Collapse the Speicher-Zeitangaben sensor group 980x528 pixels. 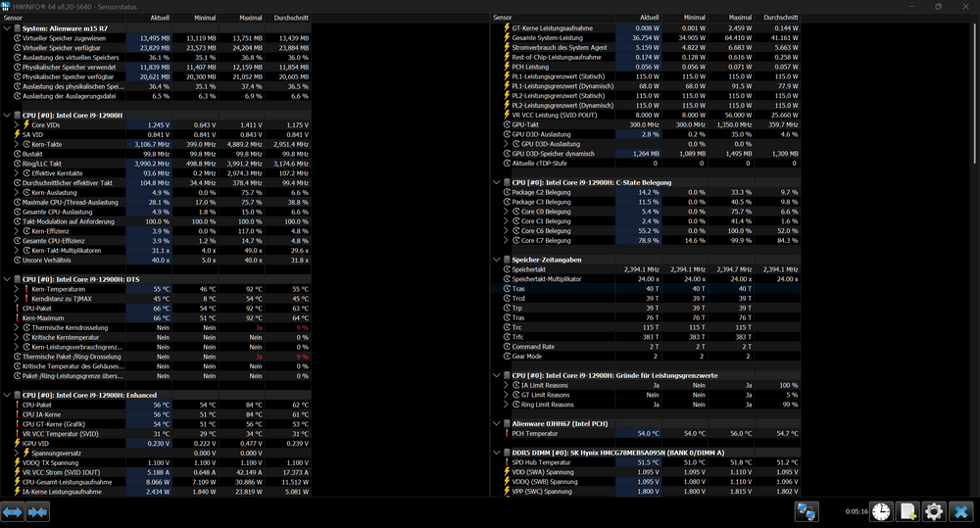click(496, 260)
